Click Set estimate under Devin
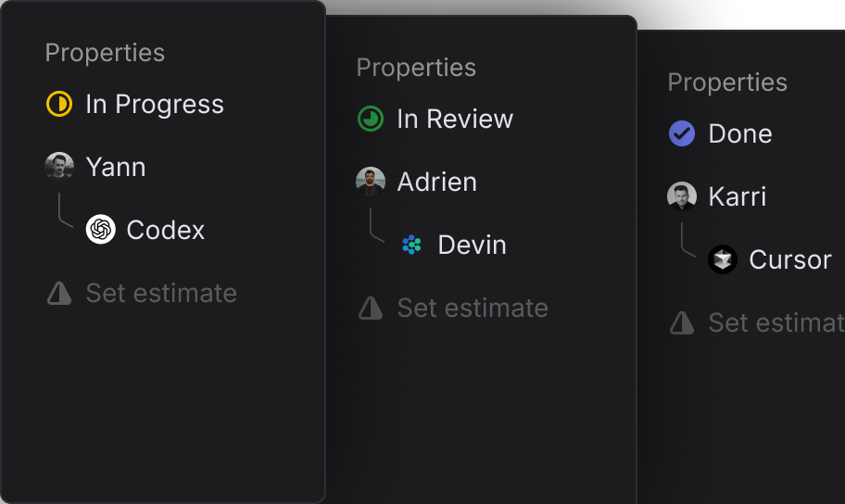This screenshot has height=504, width=845. click(473, 309)
